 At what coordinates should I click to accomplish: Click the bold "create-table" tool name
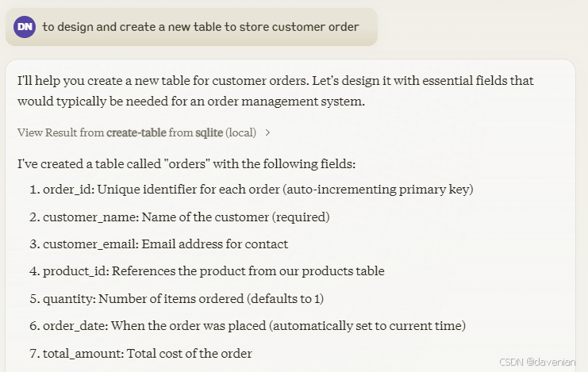[x=136, y=132]
